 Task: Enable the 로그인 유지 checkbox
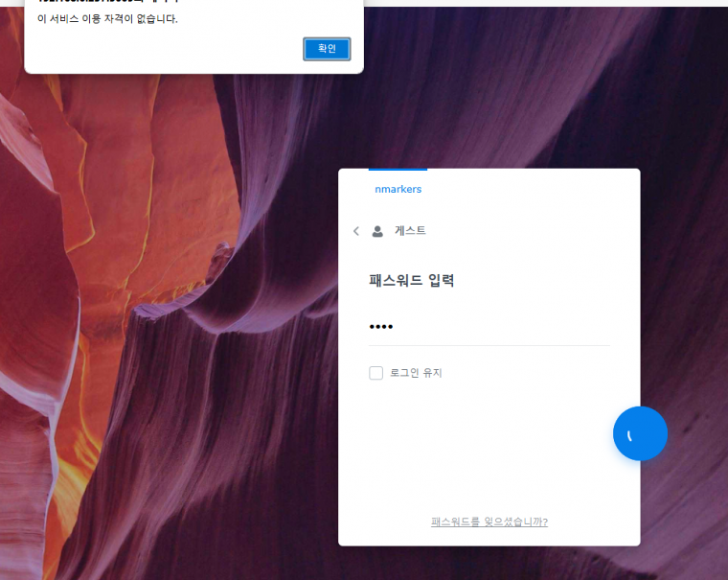point(376,373)
